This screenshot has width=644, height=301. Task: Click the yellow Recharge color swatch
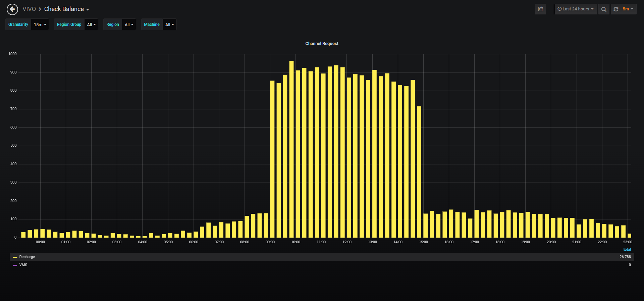coord(15,257)
